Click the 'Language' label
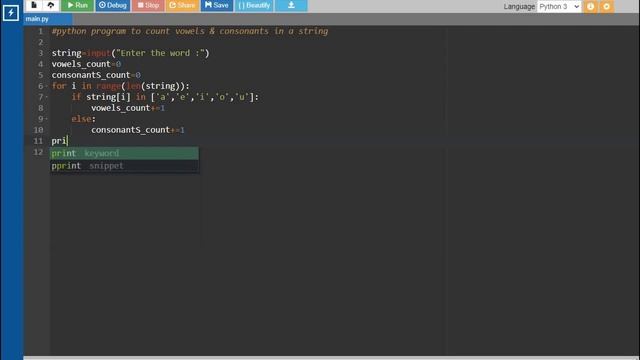This screenshot has height=360, width=640. [x=519, y=7]
